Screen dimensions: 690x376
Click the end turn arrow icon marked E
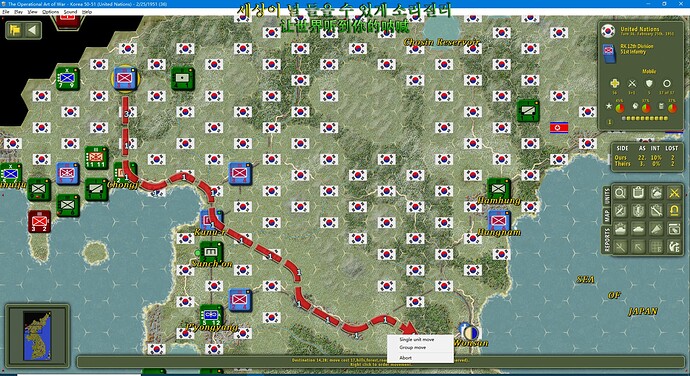674,247
